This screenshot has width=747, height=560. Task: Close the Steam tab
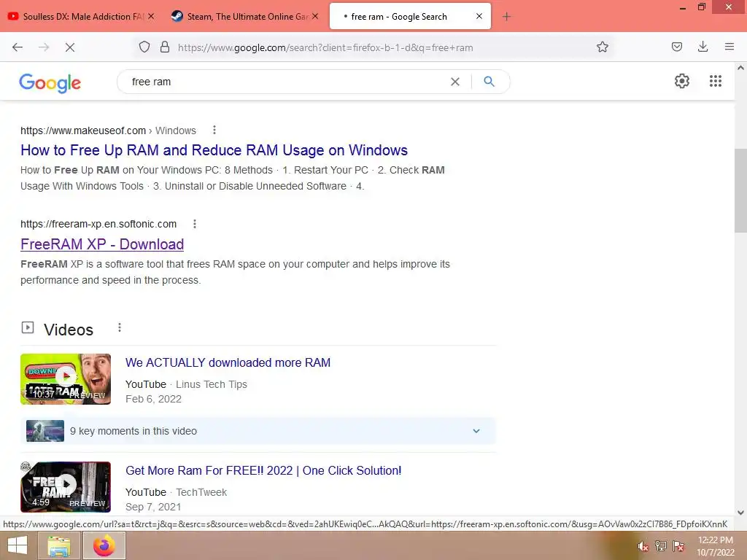[315, 16]
